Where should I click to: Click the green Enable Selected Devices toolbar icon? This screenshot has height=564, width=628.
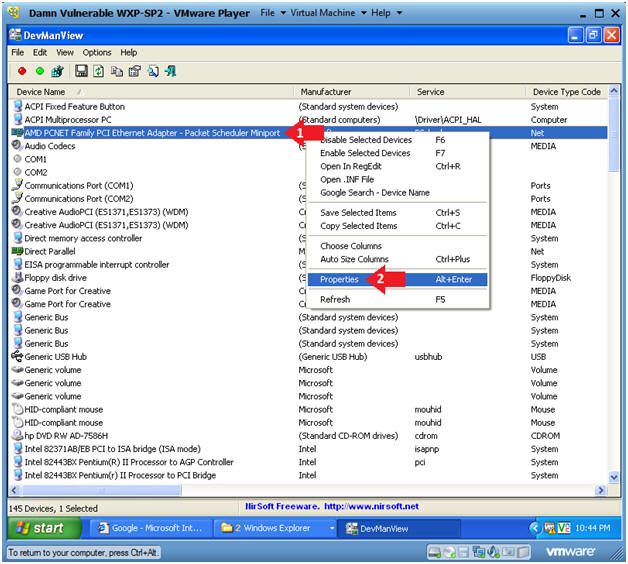[x=40, y=71]
